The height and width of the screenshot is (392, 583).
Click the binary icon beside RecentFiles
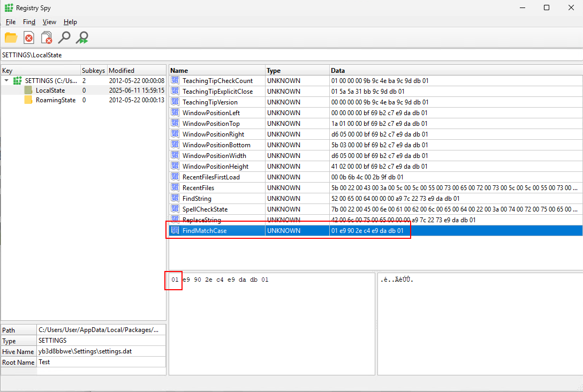tap(175, 187)
